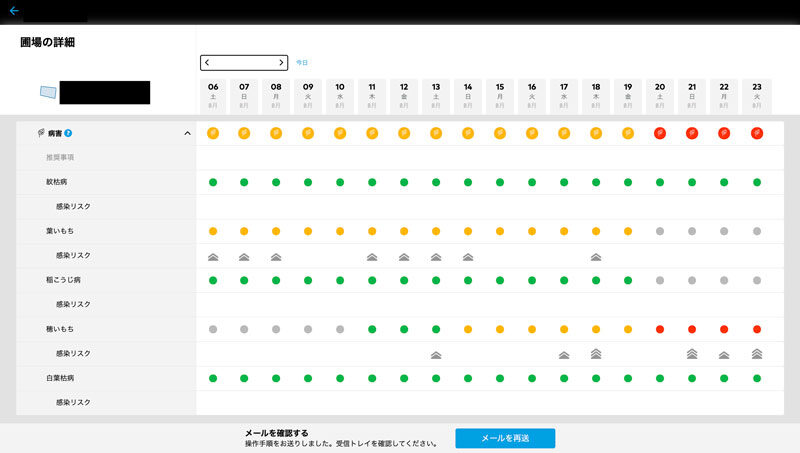Select the 18 date column header
This screenshot has height=453, width=800.
click(596, 96)
